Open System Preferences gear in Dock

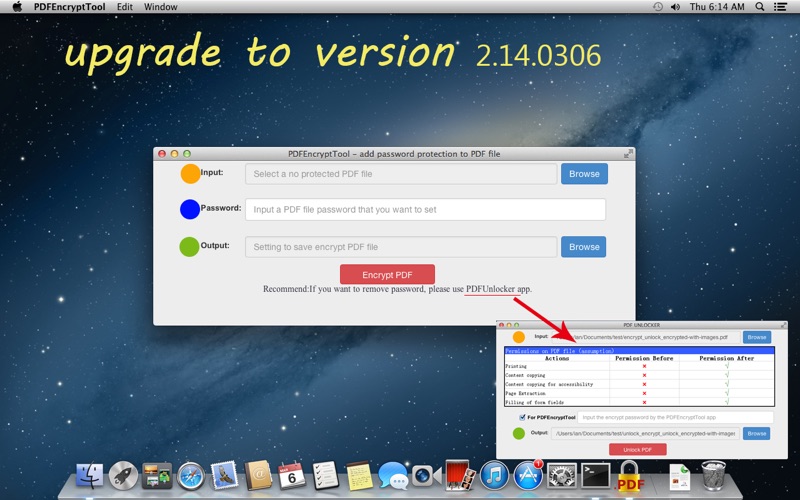(x=562, y=476)
